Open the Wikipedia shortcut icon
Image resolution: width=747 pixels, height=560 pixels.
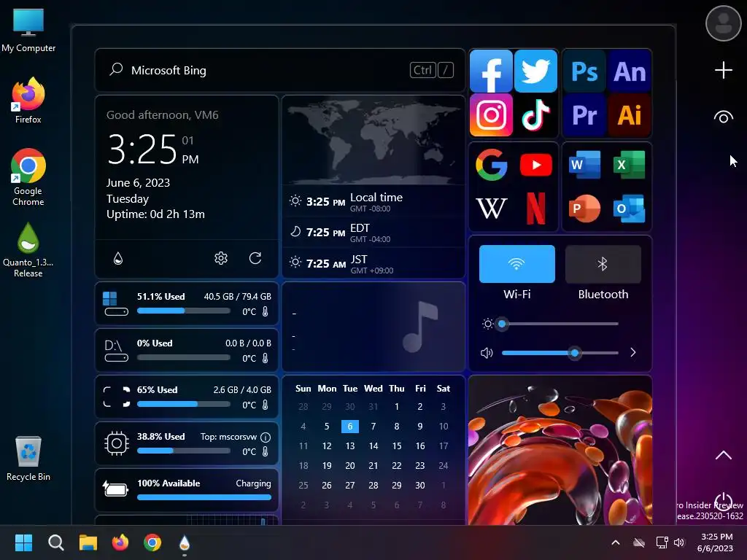click(x=491, y=208)
